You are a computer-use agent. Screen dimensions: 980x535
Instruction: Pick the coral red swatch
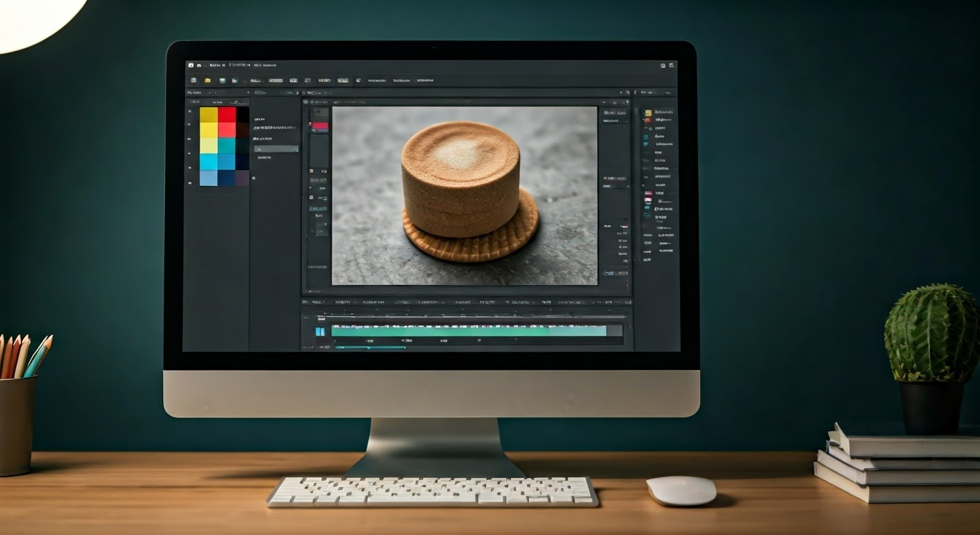coord(227,130)
